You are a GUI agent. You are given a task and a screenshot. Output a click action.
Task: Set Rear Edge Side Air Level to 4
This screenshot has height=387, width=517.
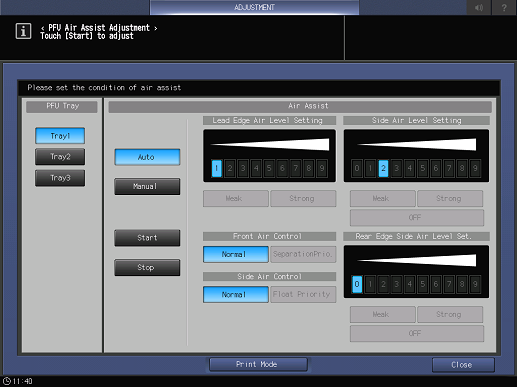click(x=410, y=284)
